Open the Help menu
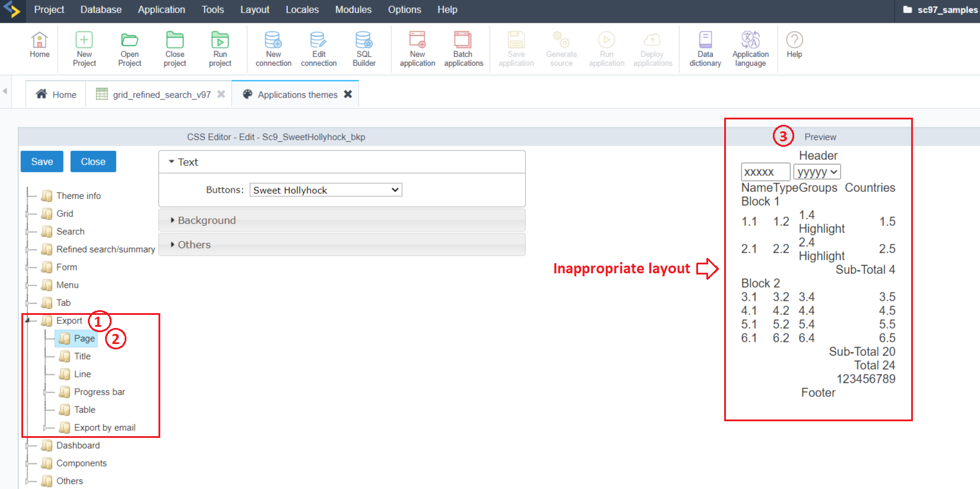This screenshot has width=980, height=489. 448,10
